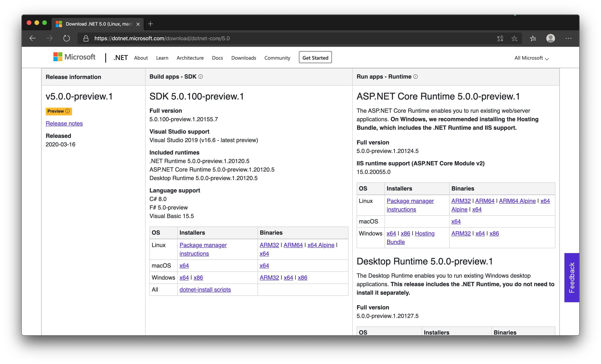Download ASP.NET Runtime Linux x64 Alpine binary
This screenshot has height=364, width=601.
(x=545, y=201)
